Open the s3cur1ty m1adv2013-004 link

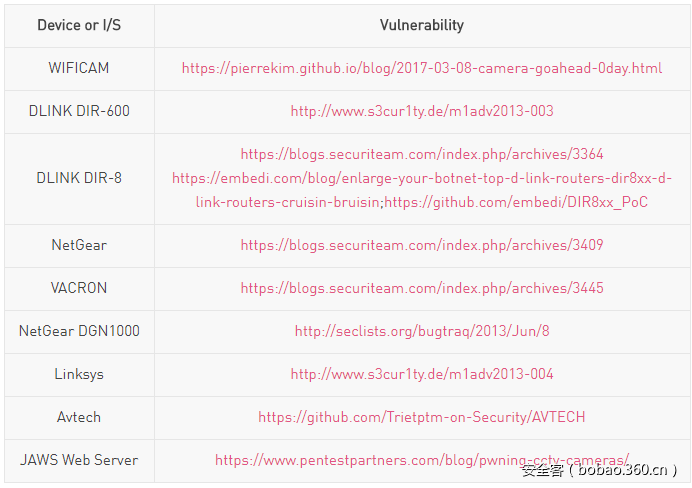[421, 374]
